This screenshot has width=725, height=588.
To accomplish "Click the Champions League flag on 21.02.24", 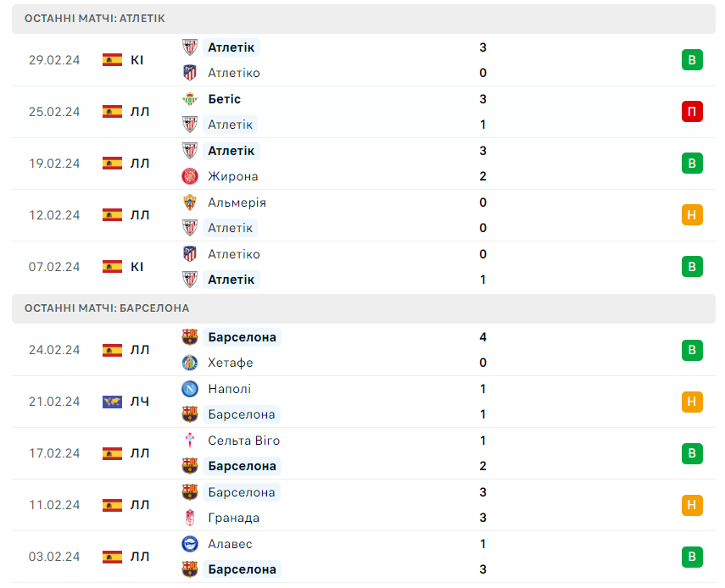I will coord(113,402).
